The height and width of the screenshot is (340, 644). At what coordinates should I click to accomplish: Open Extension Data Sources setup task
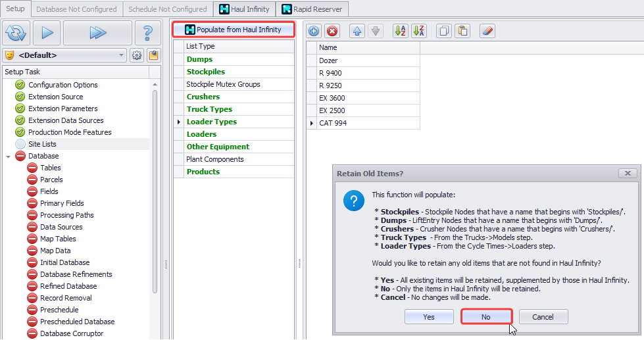point(66,120)
